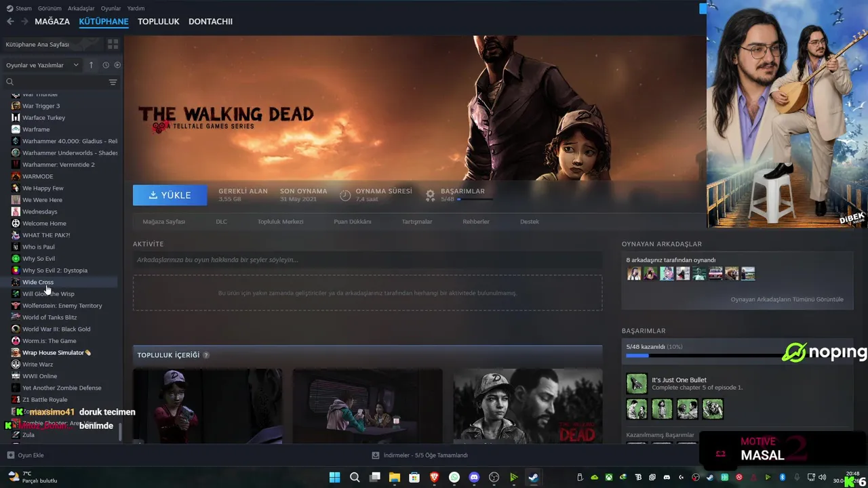Viewport: 868px width, 488px height.
Task: Open Discord from the taskbar
Action: pos(474,477)
